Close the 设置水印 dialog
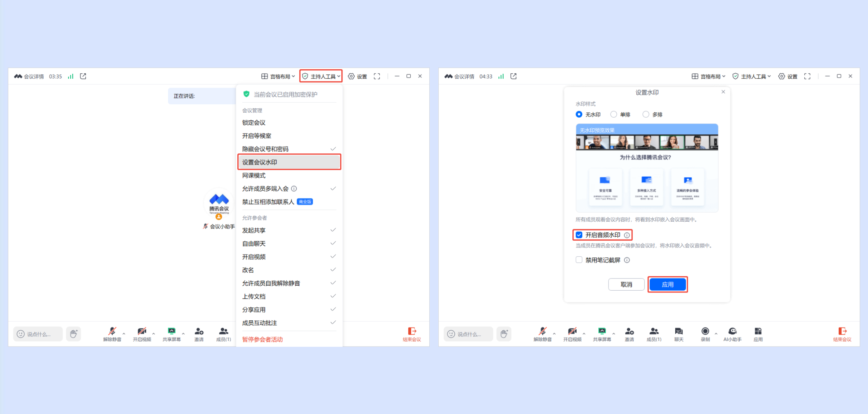 click(x=723, y=92)
